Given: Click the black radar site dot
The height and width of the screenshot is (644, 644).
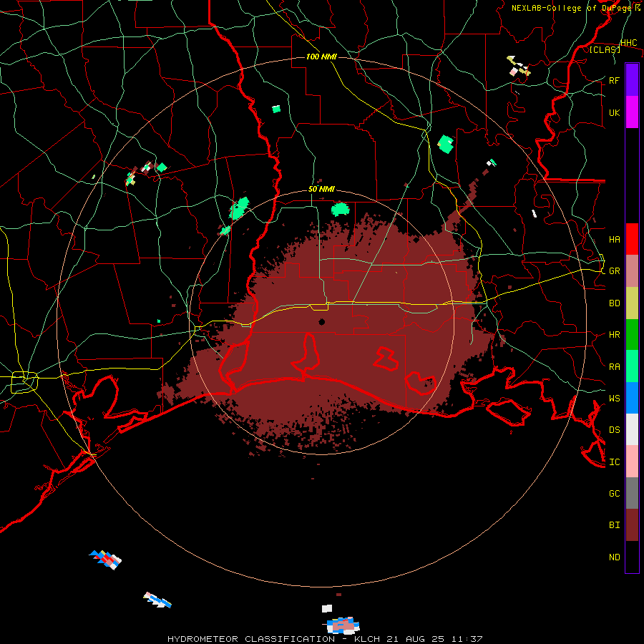Looking at the screenshot, I should 321,321.
